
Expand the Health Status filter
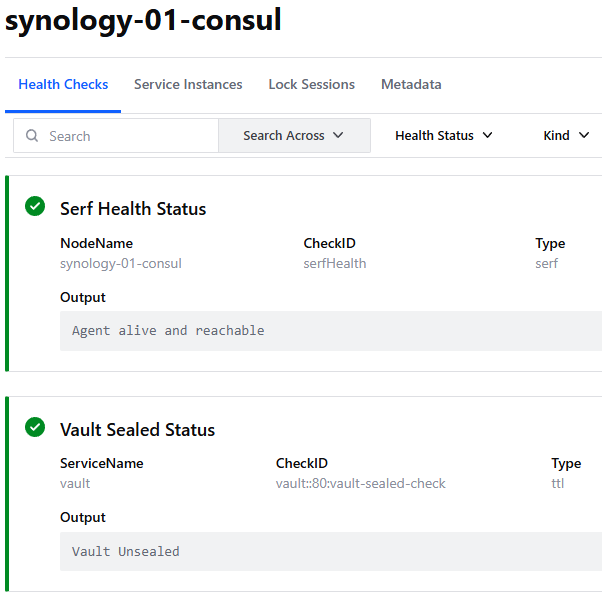coord(444,136)
